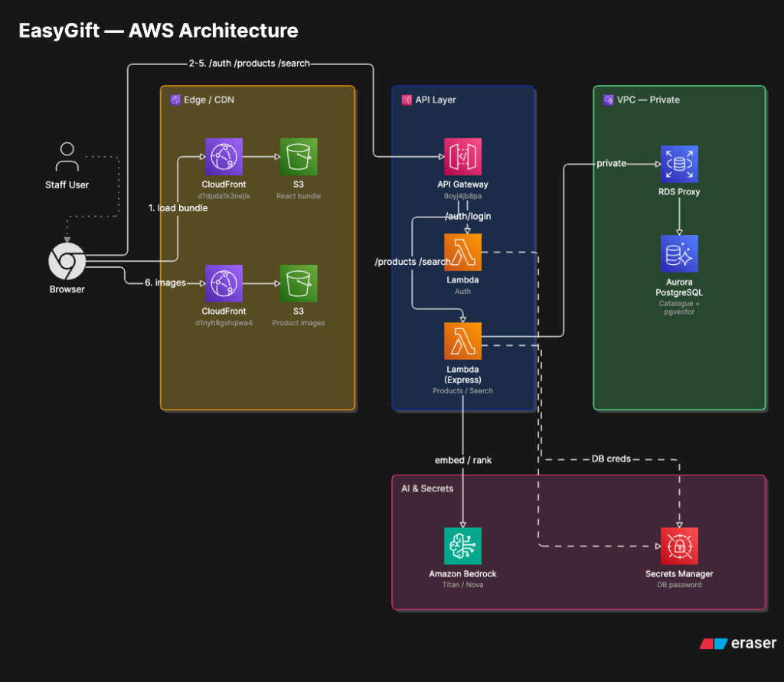This screenshot has height=682, width=784.
Task: Click the Aurora PostgreSQL icon
Action: click(679, 253)
